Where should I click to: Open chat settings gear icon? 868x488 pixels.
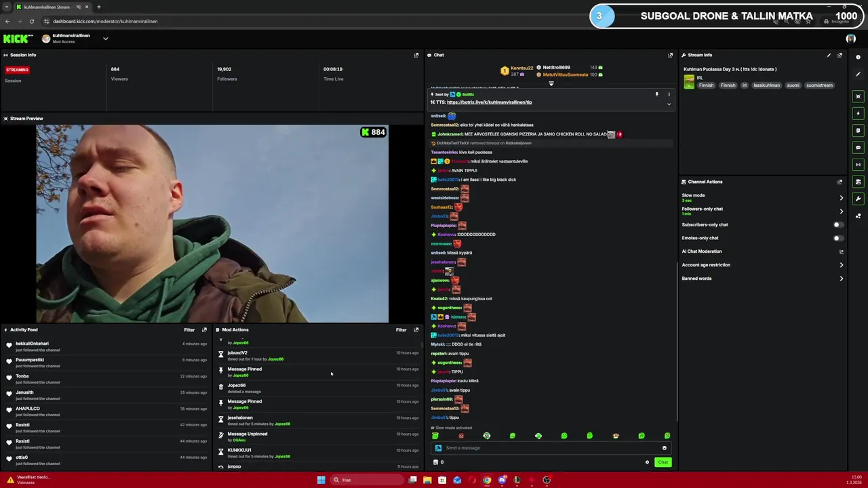click(647, 462)
